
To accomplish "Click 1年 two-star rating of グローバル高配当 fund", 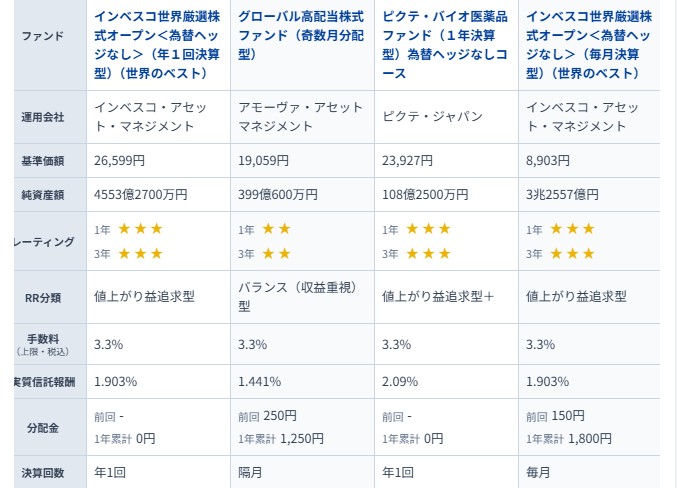I will (x=276, y=229).
